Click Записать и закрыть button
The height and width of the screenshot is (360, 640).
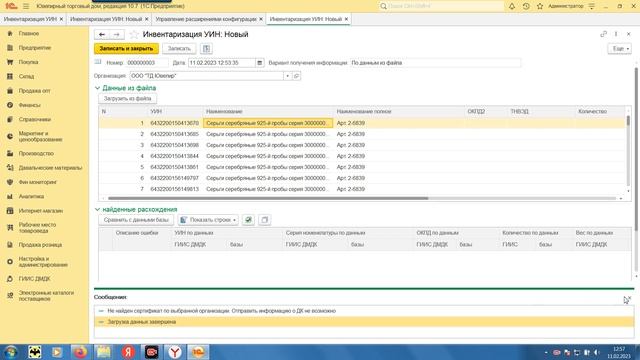126,49
